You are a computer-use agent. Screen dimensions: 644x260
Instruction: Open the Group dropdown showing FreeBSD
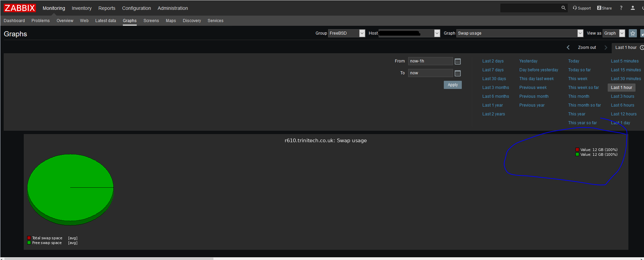point(346,33)
